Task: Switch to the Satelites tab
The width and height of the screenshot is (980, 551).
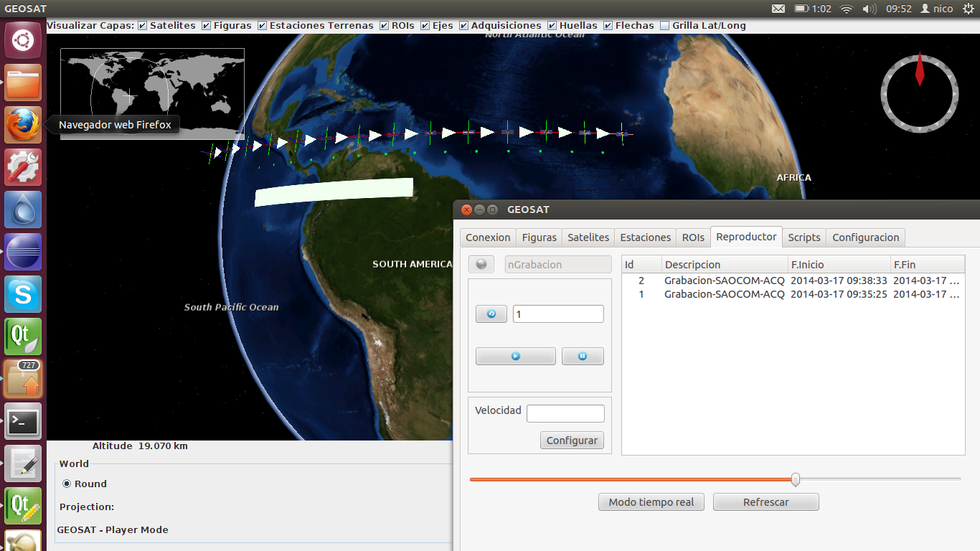Action: pyautogui.click(x=588, y=237)
